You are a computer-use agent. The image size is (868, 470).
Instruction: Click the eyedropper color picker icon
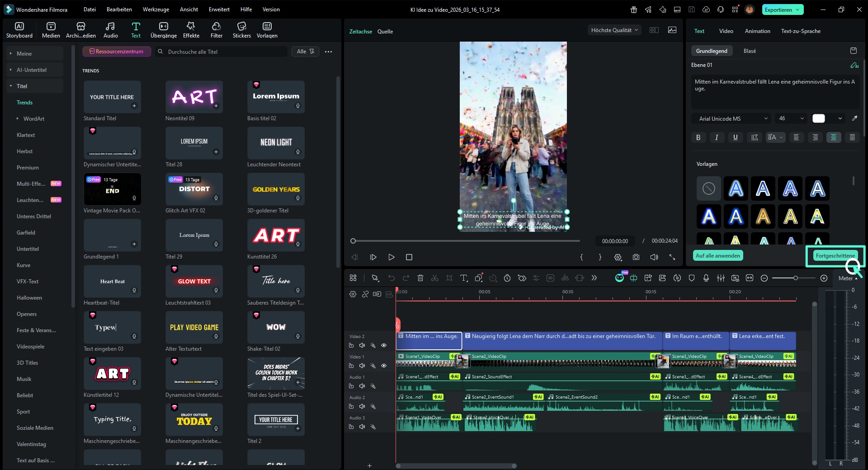coord(854,118)
